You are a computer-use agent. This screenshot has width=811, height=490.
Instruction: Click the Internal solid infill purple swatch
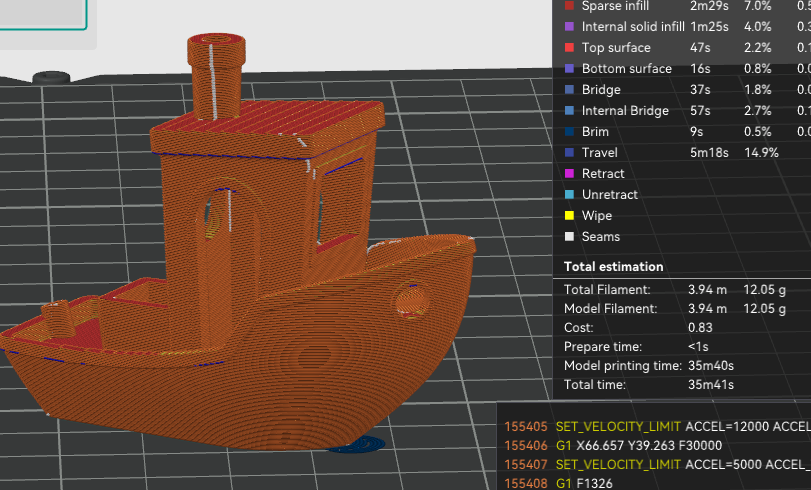point(570,27)
